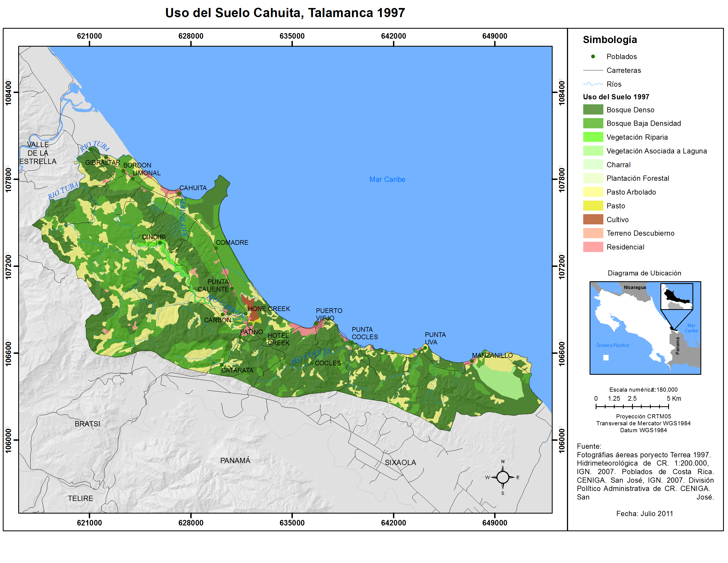Click the HONE CREEK label
Viewport: 728px width, 563px height.
(269, 309)
